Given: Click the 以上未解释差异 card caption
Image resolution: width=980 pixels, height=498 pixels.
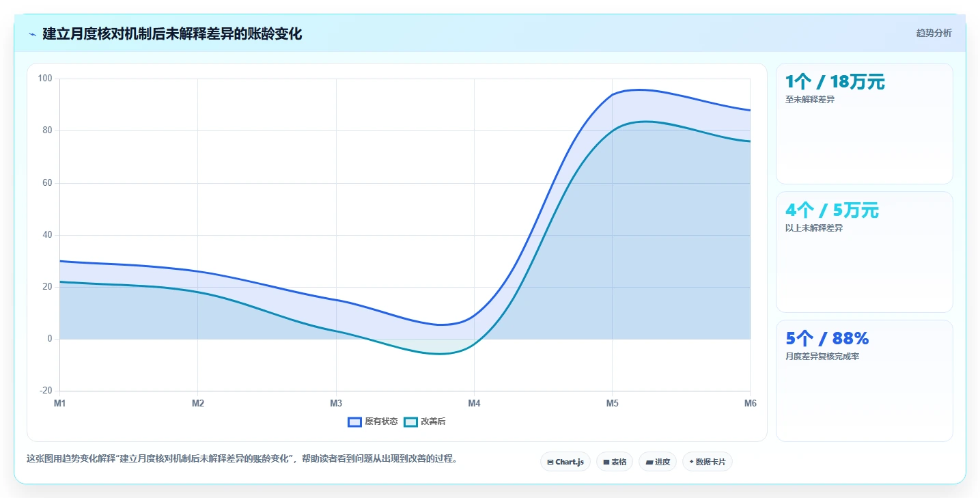Looking at the screenshot, I should [814, 228].
